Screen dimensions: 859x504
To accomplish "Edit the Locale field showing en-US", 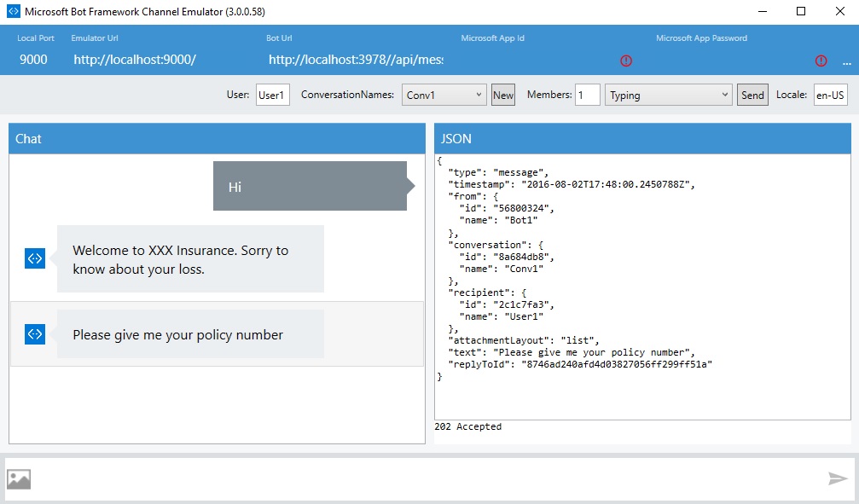I will tap(831, 95).
